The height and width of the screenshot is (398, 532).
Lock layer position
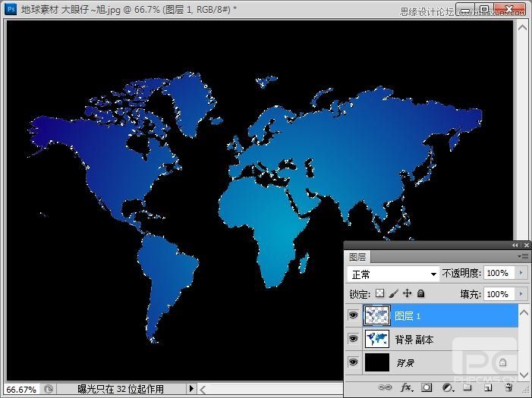coord(407,293)
